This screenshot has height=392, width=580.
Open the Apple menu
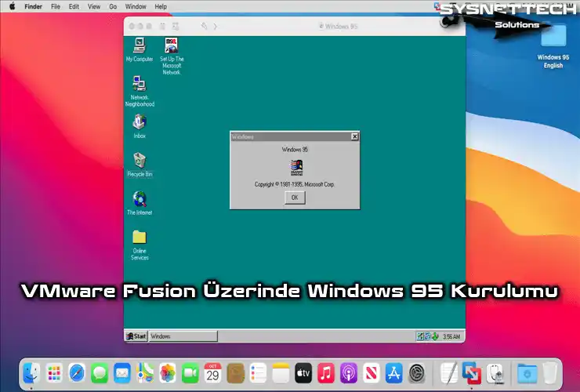pos(13,6)
